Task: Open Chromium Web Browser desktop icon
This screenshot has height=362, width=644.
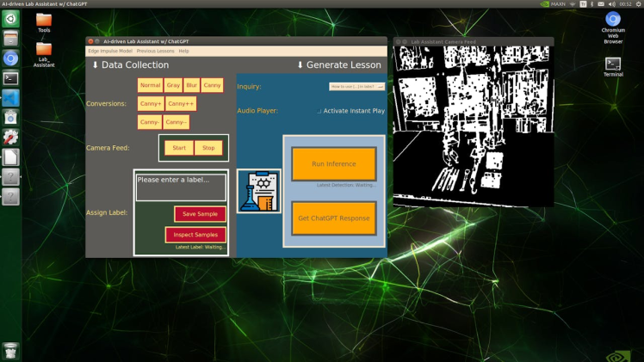Action: [613, 21]
